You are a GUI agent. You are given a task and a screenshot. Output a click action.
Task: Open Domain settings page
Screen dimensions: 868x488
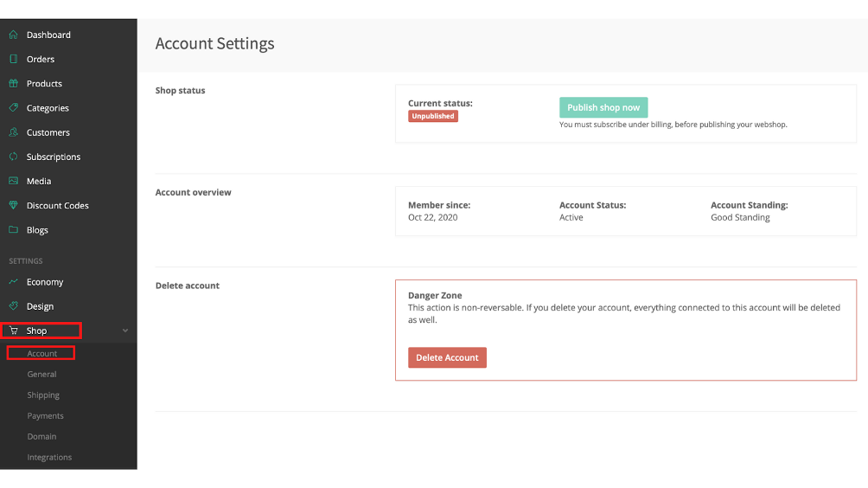pos(42,436)
